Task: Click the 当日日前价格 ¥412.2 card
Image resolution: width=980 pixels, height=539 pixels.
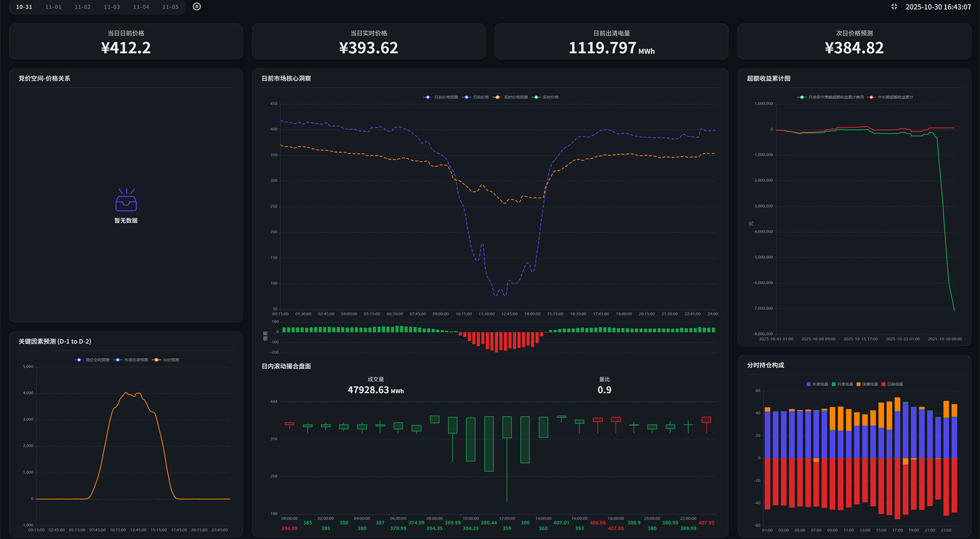Action: (x=126, y=42)
